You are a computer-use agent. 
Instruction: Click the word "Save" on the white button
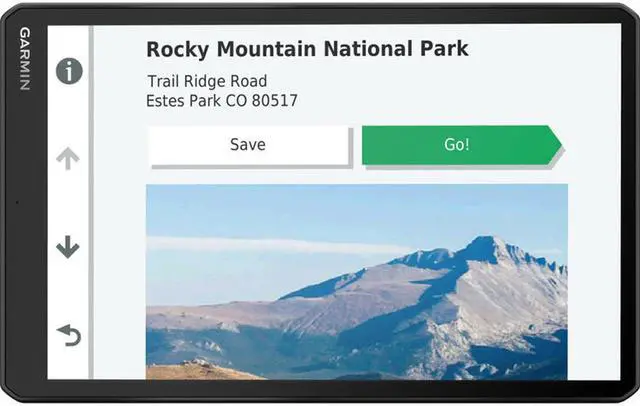click(x=248, y=145)
